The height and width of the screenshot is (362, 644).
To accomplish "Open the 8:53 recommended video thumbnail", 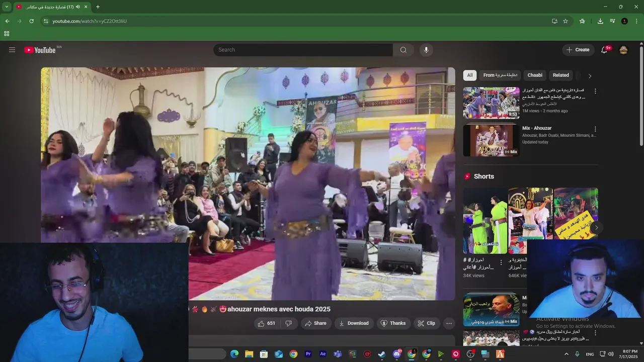I will click(491, 103).
